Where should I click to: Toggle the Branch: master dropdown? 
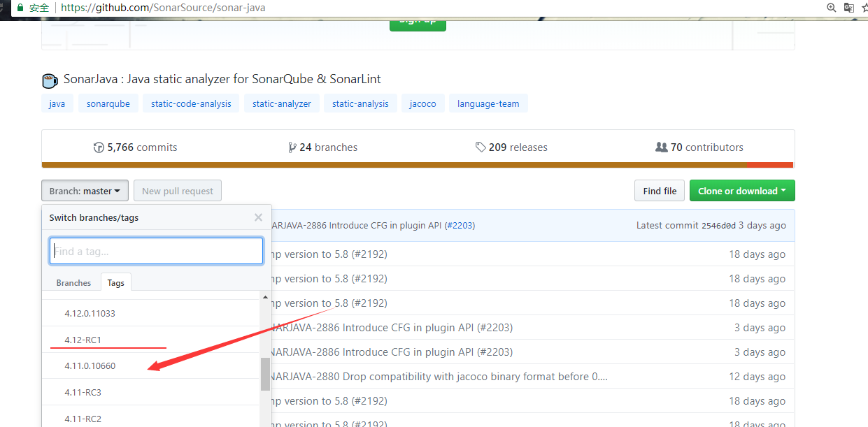tap(85, 191)
